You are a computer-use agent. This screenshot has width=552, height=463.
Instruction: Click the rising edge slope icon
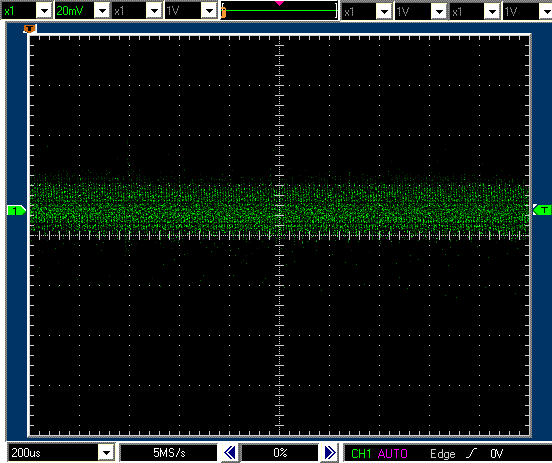pyautogui.click(x=471, y=453)
